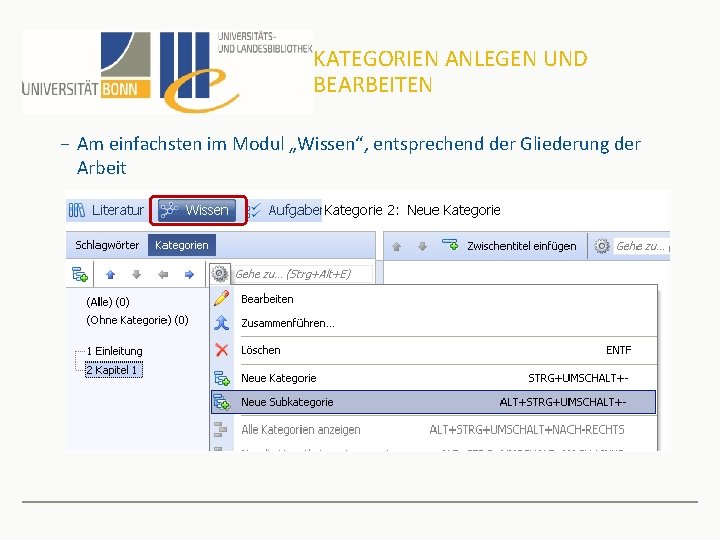
Task: Move category up with blue up arrow
Action: pyautogui.click(x=110, y=275)
